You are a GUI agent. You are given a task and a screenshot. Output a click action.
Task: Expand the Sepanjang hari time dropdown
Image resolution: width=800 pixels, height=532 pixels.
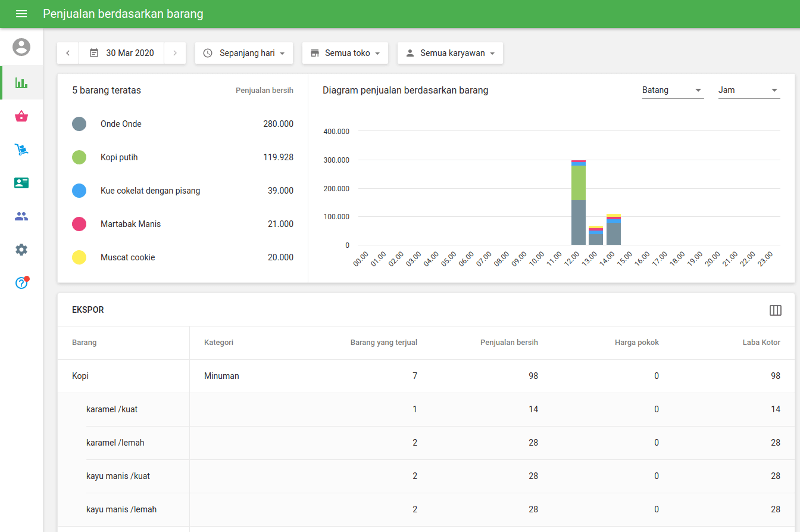pyautogui.click(x=244, y=53)
